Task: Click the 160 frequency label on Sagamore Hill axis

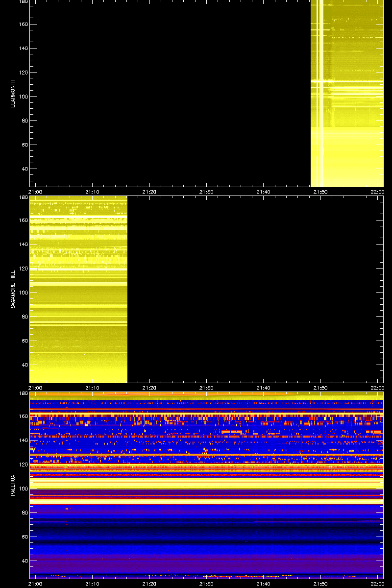Action: pyautogui.click(x=23, y=220)
